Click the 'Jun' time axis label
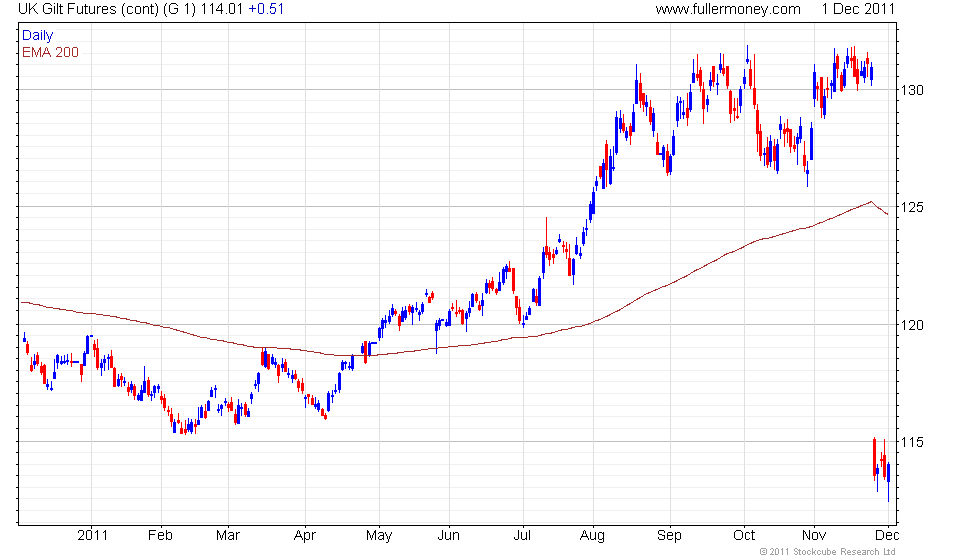The image size is (980, 560). pos(448,536)
